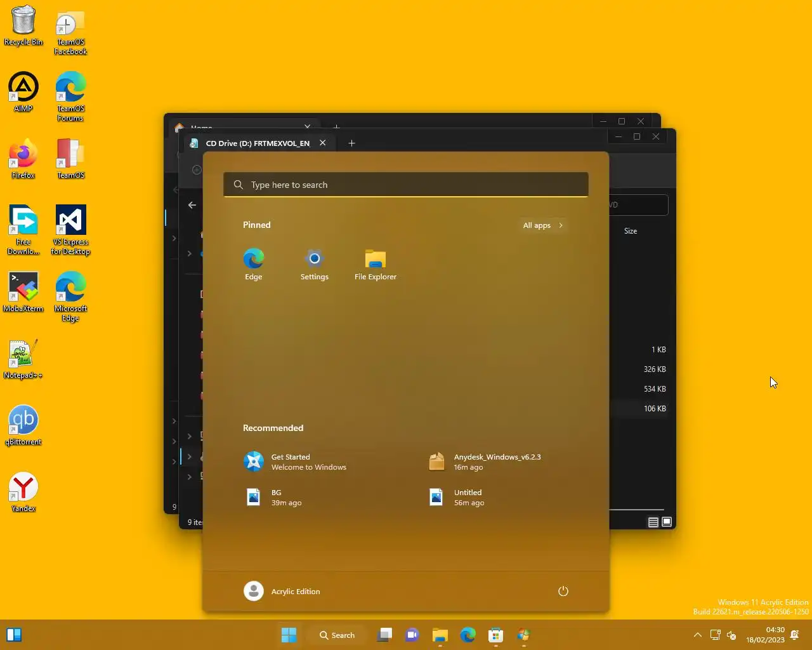812x650 pixels.
Task: Click the Start menu power button
Action: click(563, 591)
